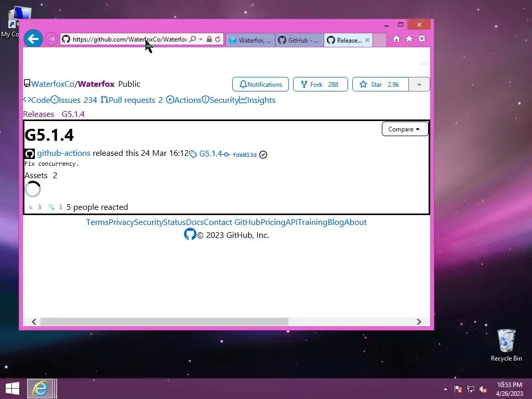
Task: Click the thumbs up reaction
Action: 35,207
